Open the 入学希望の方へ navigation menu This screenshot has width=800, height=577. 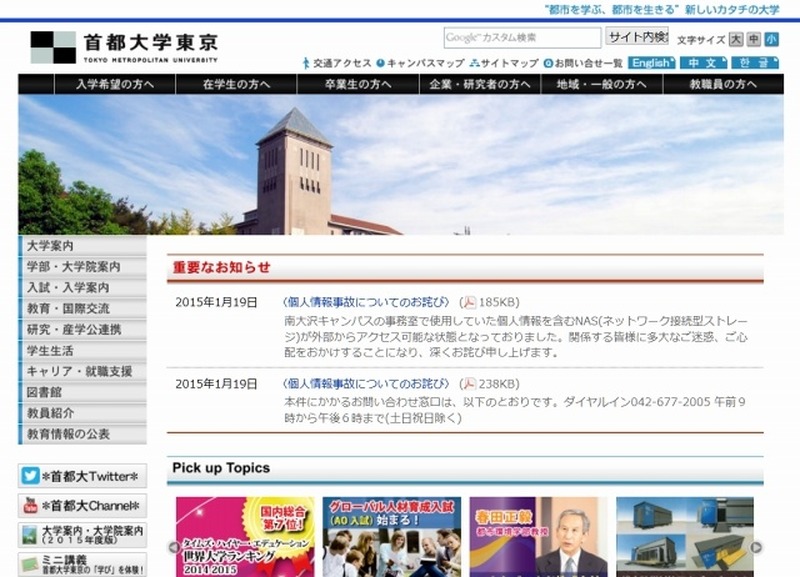point(115,84)
